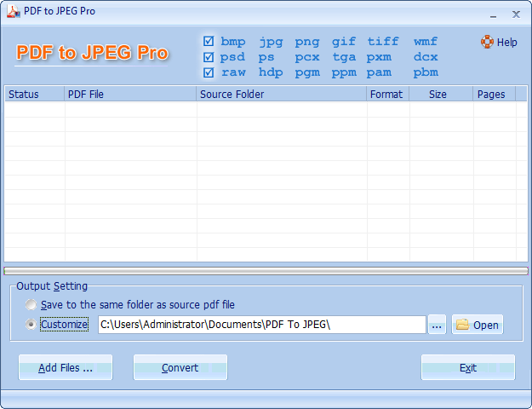532x409 pixels.
Task: Minimize the PDF to JPEG Pro window
Action: 493,14
